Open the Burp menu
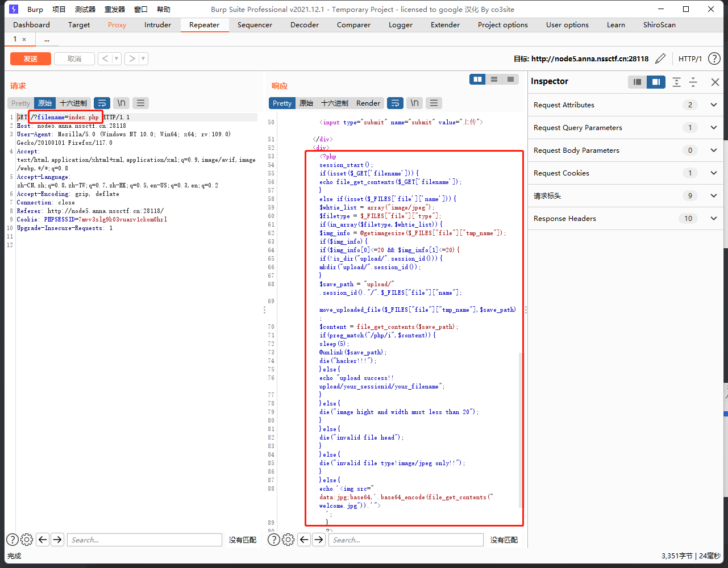Viewport: 728px width, 568px height. click(x=35, y=9)
